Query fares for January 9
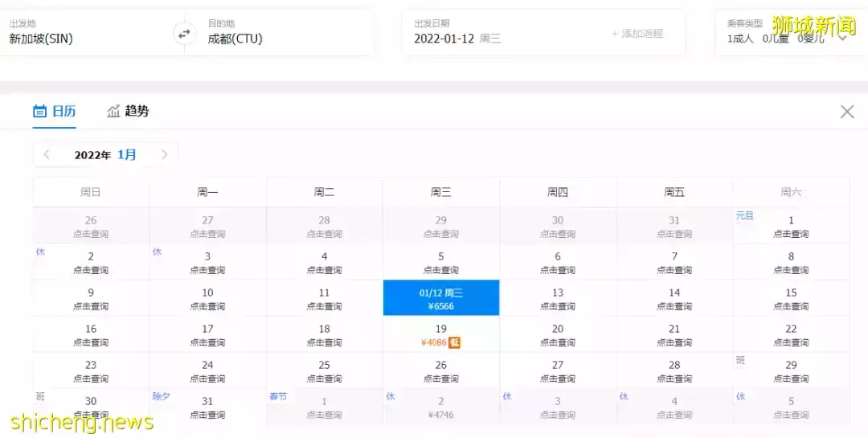868x438 pixels. point(91,298)
